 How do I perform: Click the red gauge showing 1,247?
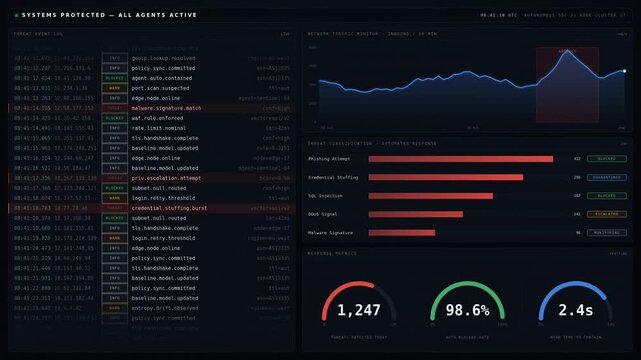(359, 302)
